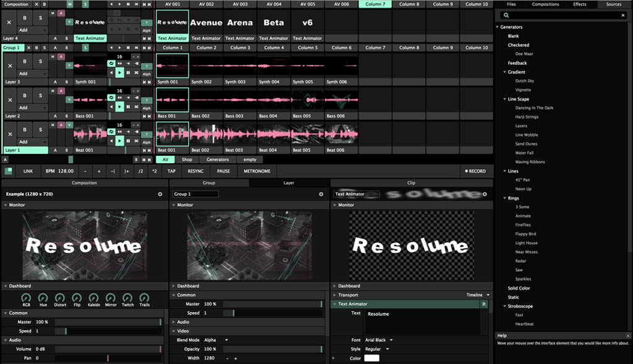Toggle Composition bypass B
This screenshot has height=364, width=633.
point(45,4)
